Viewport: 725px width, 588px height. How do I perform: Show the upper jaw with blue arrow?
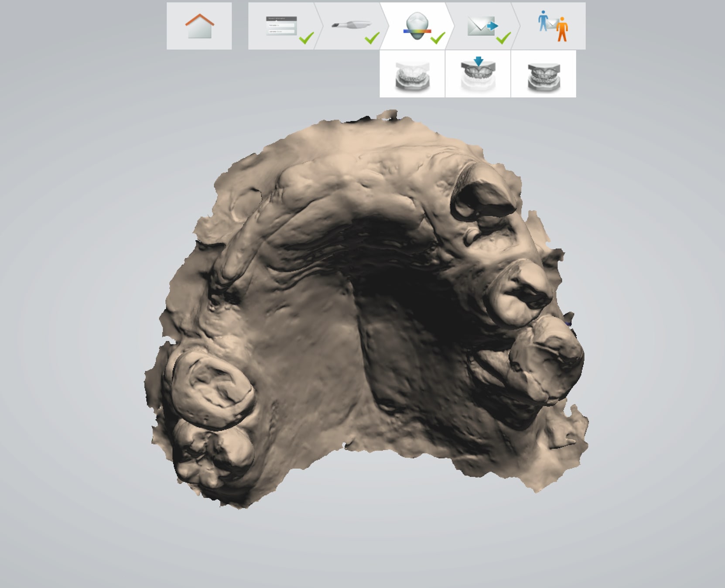pos(478,74)
